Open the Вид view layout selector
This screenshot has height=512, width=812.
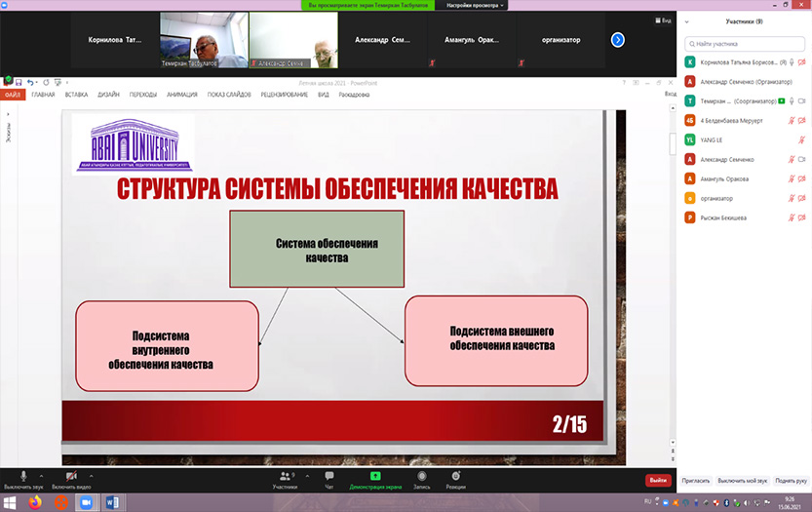coord(661,19)
